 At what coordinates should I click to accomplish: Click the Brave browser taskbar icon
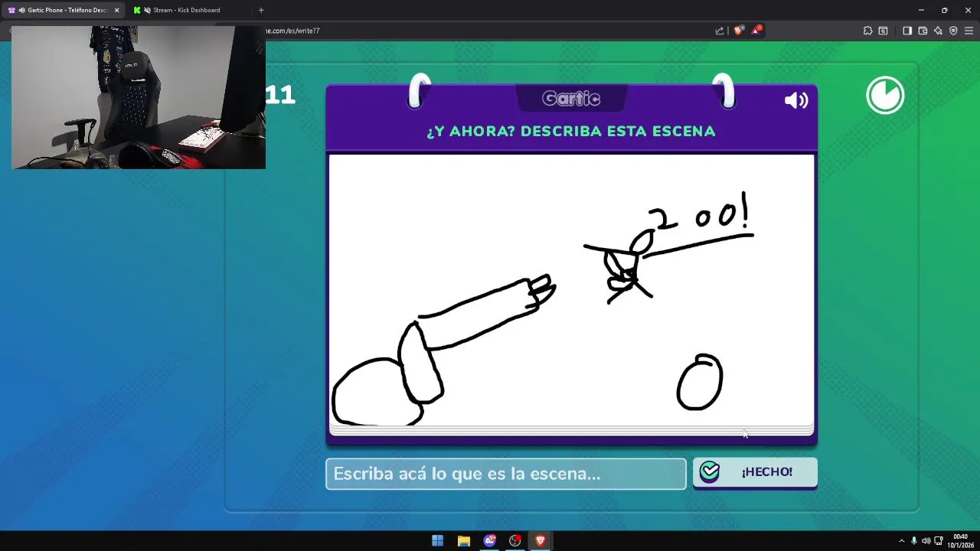(541, 541)
